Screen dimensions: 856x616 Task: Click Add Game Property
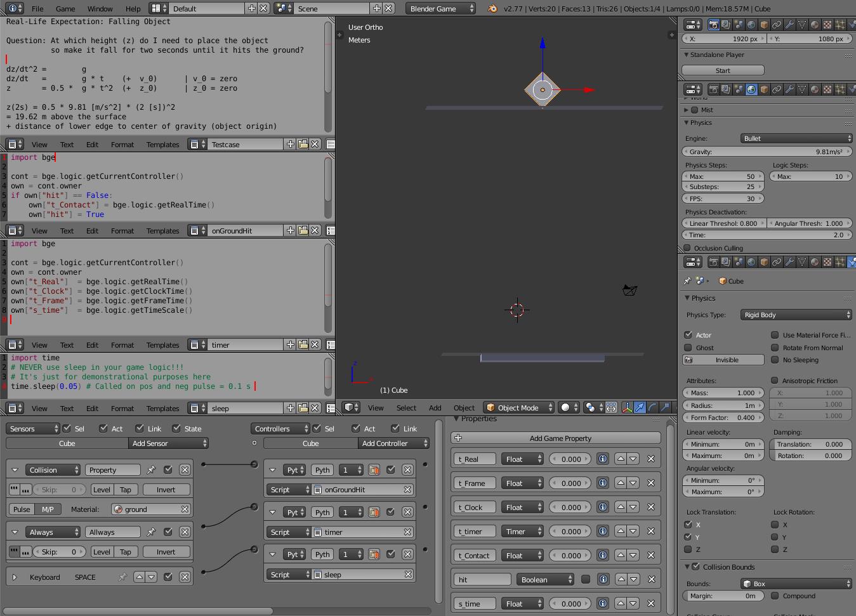pyautogui.click(x=556, y=438)
